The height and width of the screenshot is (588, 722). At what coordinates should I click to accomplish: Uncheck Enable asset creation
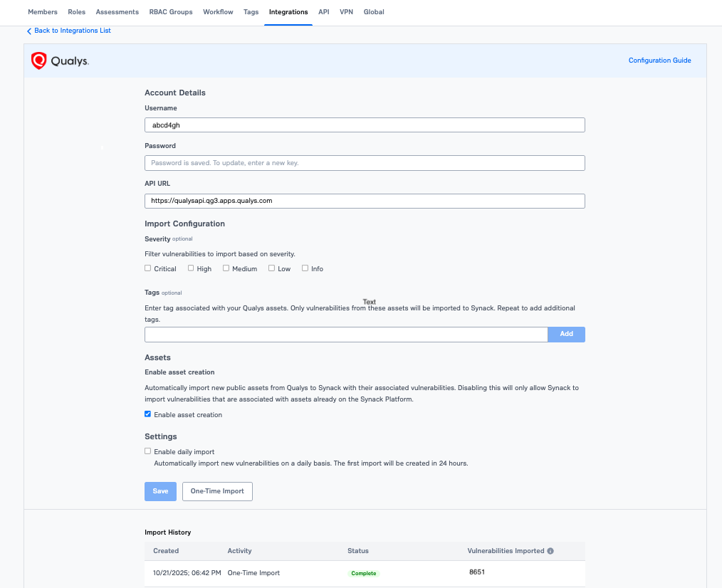point(148,414)
